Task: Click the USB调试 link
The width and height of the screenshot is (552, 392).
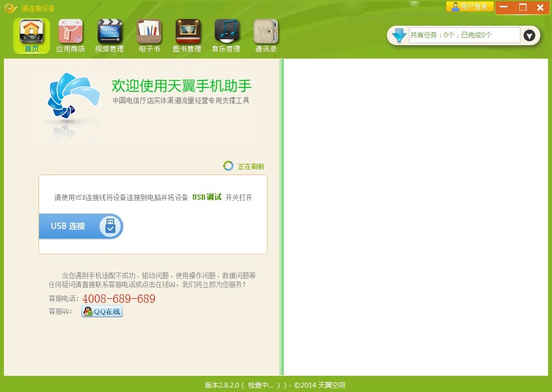Action: click(x=207, y=197)
